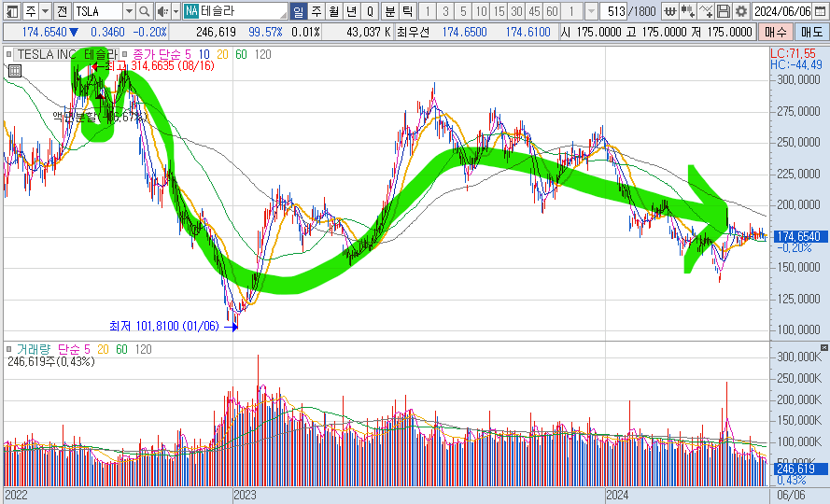830x504 pixels.
Task: Toggle the 종가 단순 moving average marker
Action: pyautogui.click(x=125, y=54)
